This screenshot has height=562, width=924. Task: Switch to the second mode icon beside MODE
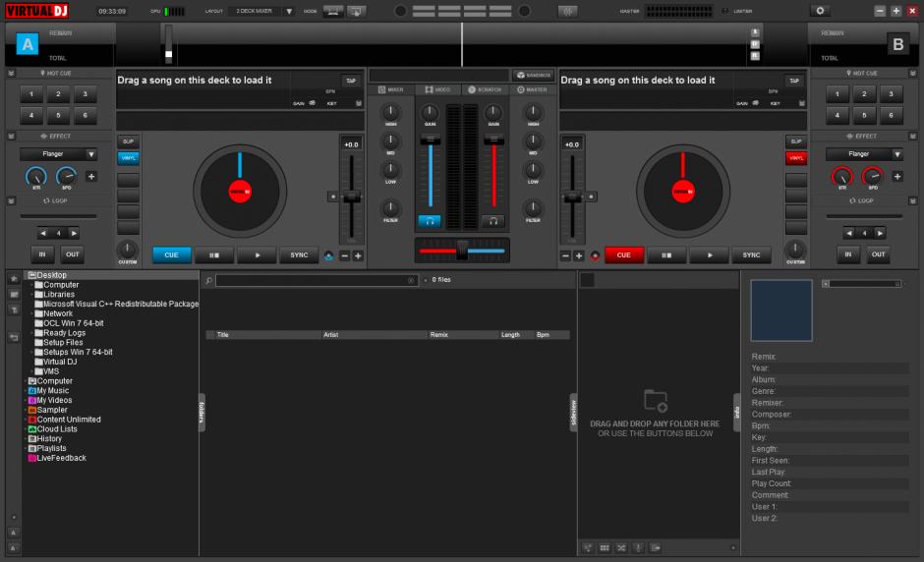(x=356, y=11)
